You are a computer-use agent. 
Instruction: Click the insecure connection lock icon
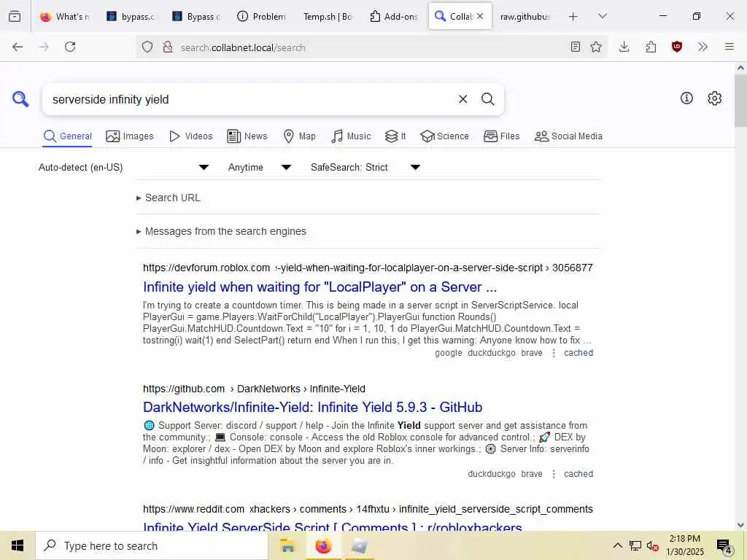(167, 47)
